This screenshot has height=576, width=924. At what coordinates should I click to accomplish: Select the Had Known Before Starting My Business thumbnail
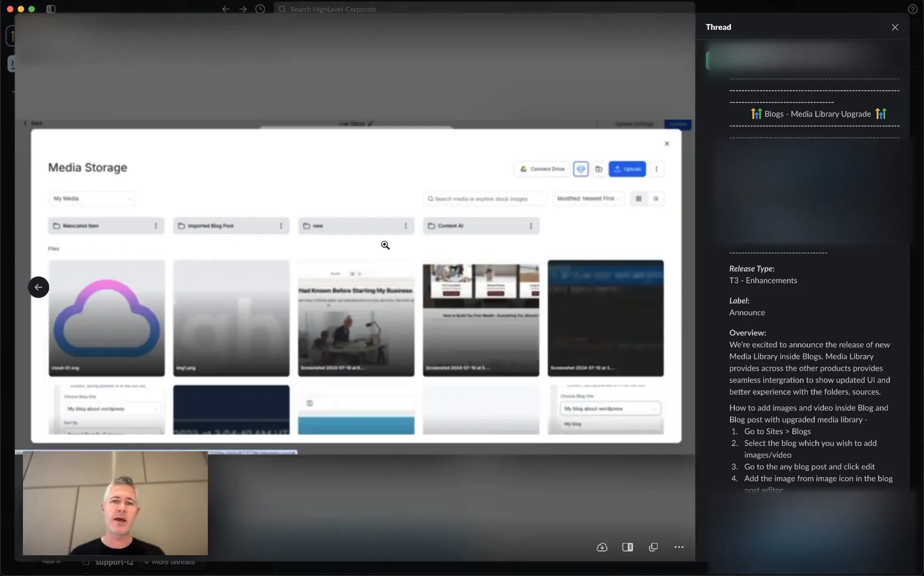pos(356,318)
